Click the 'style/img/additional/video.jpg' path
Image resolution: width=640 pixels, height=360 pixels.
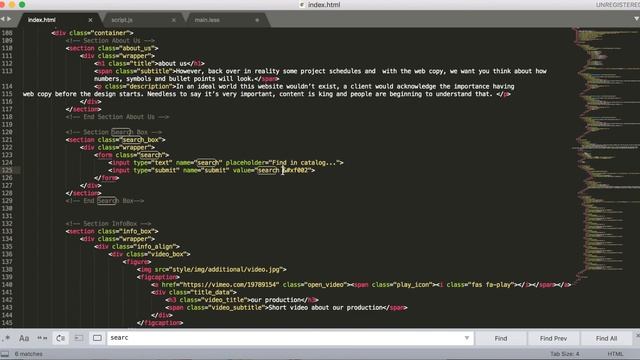226,269
